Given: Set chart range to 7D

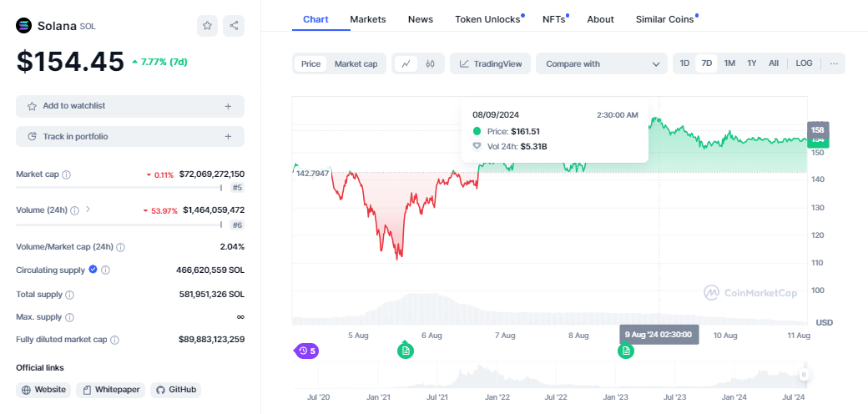Looking at the screenshot, I should pyautogui.click(x=706, y=63).
